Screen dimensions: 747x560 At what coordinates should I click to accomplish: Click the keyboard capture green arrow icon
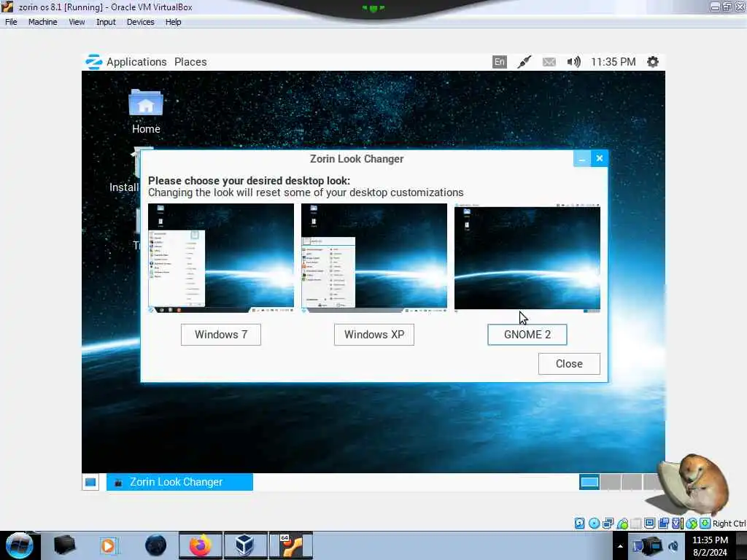pos(705,524)
